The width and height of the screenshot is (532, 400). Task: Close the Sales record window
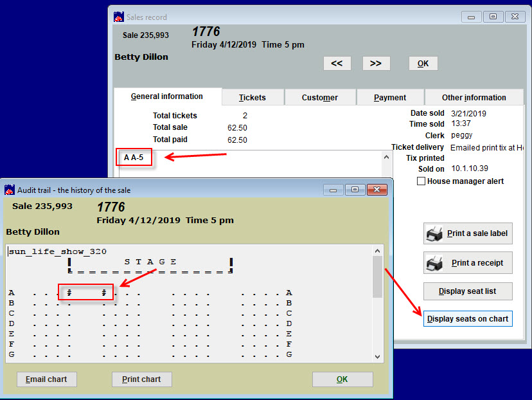pos(515,17)
